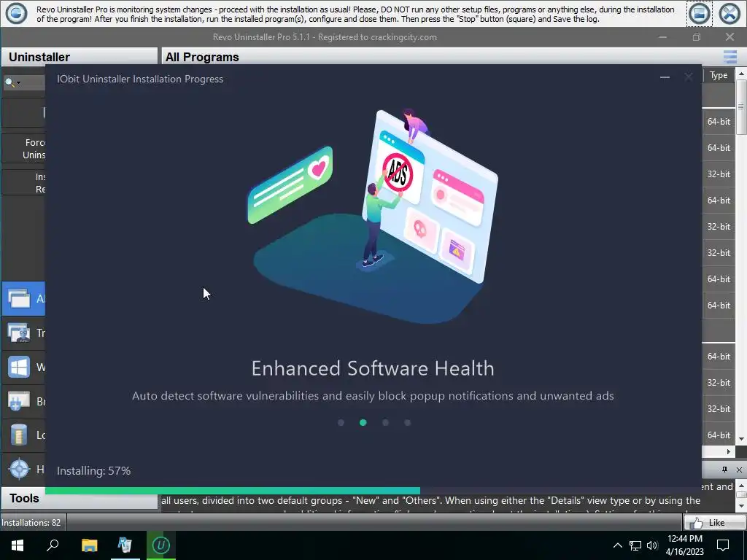Switch to IObit Uninstaller taskbar icon
The image size is (747, 560).
161,545
